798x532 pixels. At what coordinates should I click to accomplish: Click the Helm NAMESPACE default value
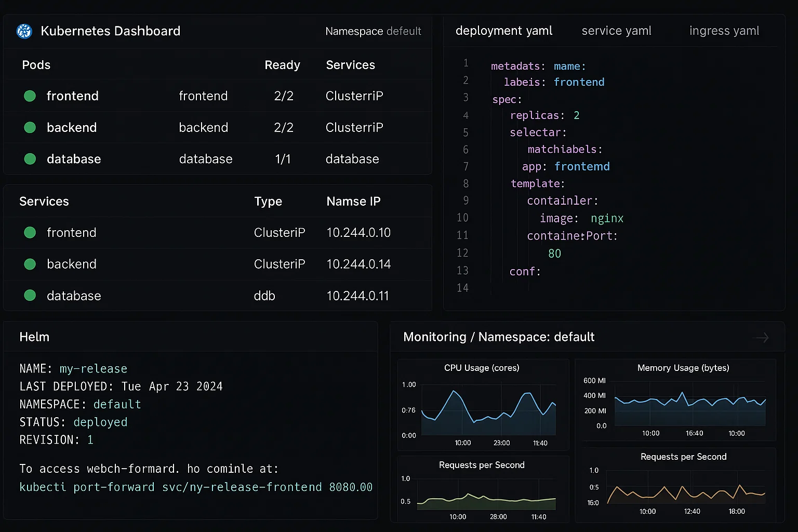117,404
